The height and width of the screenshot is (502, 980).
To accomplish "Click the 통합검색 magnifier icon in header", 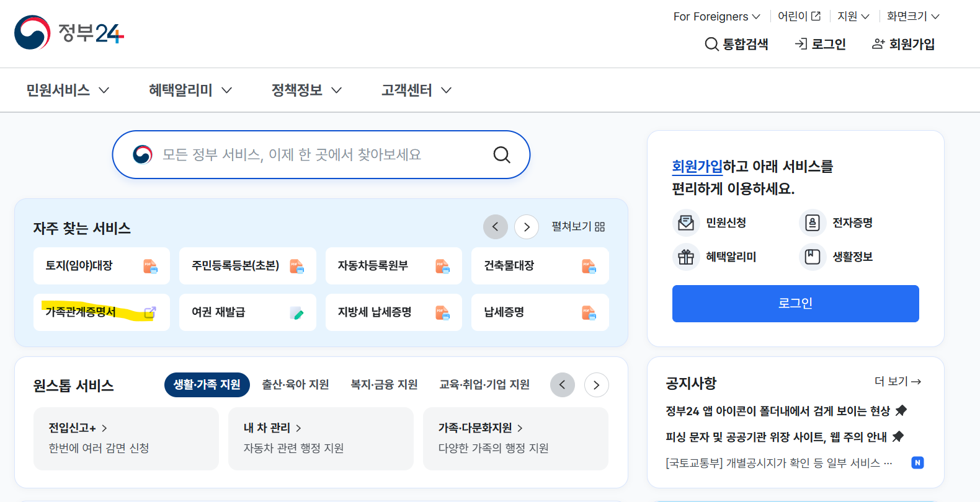I will (x=711, y=44).
